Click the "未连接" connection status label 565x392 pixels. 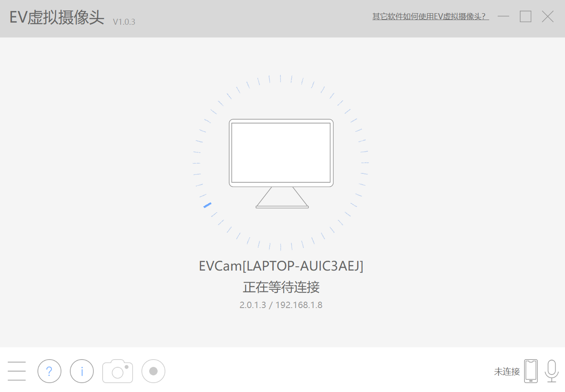tap(507, 372)
